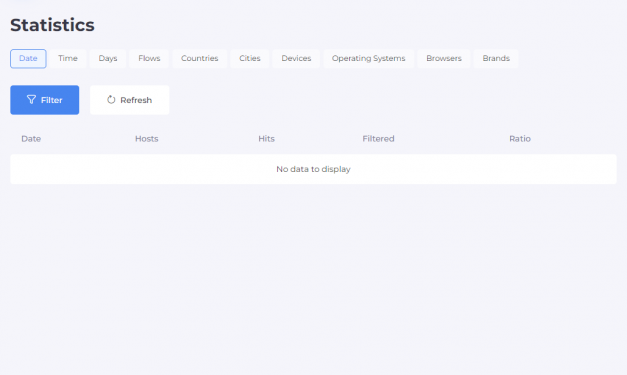The height and width of the screenshot is (375, 627).
Task: Open the Cities tab
Action: 250,58
